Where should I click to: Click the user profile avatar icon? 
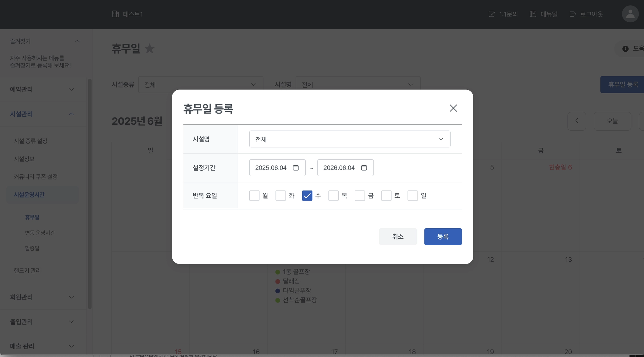(x=630, y=14)
